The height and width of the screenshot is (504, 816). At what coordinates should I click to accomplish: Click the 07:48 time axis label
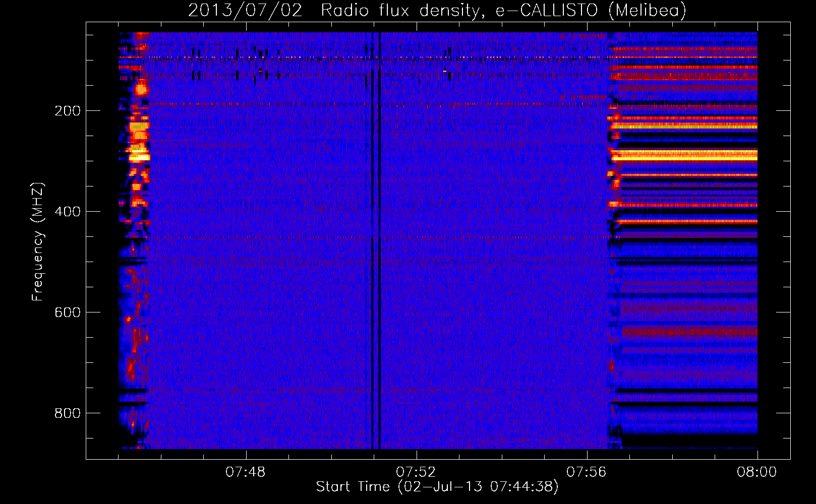246,472
